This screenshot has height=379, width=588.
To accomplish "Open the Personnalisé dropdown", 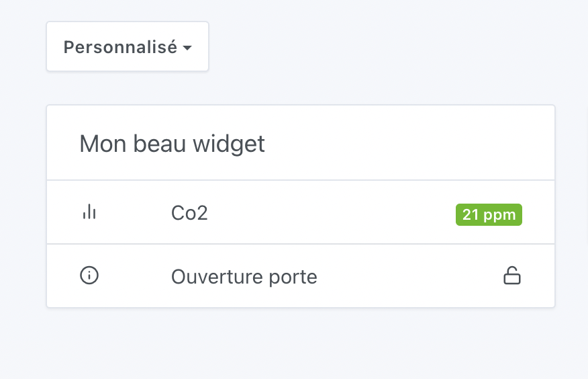I will pyautogui.click(x=128, y=47).
